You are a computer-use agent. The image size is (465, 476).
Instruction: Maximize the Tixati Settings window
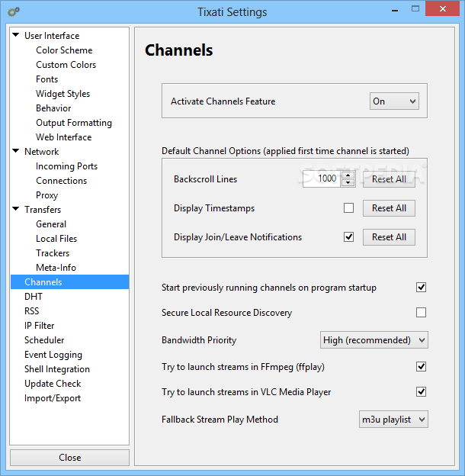pyautogui.click(x=415, y=9)
